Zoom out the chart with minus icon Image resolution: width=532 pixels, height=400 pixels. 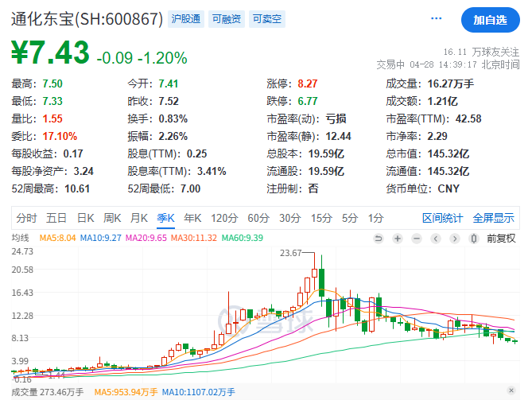tap(417, 239)
